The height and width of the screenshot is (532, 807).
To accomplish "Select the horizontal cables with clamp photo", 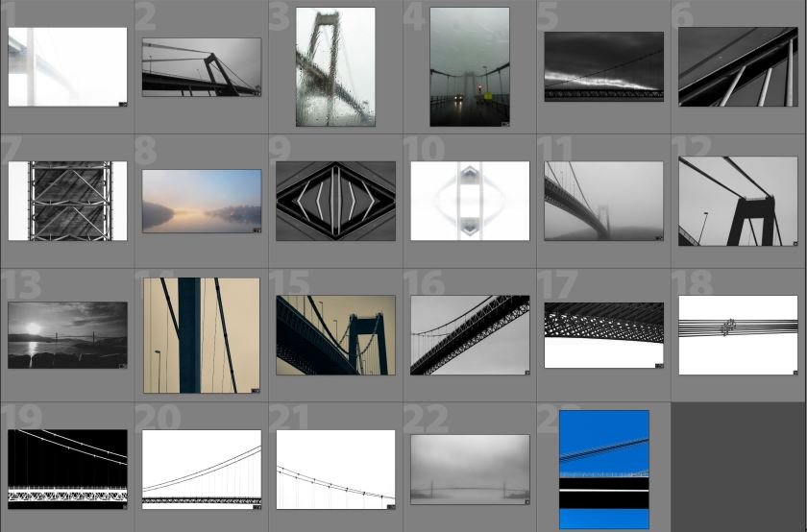I will tap(738, 334).
